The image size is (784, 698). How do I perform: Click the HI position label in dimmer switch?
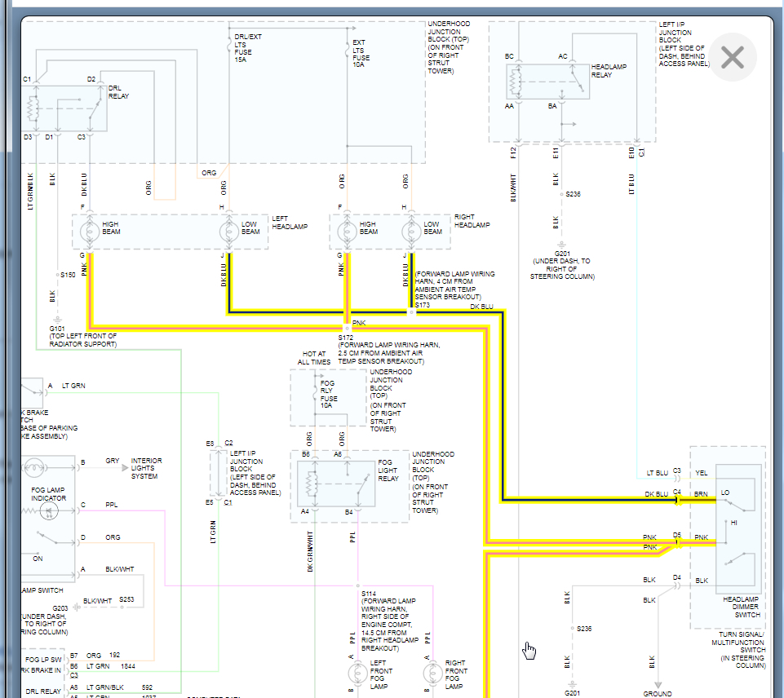[733, 523]
